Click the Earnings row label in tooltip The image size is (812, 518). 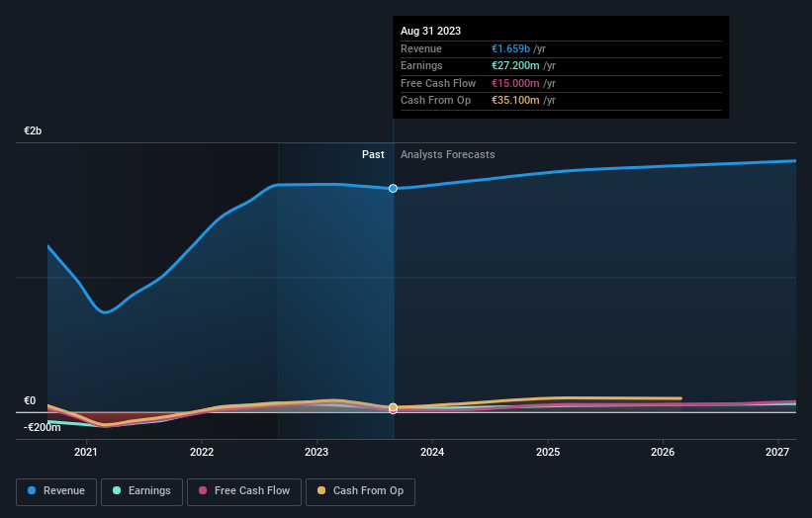point(421,65)
